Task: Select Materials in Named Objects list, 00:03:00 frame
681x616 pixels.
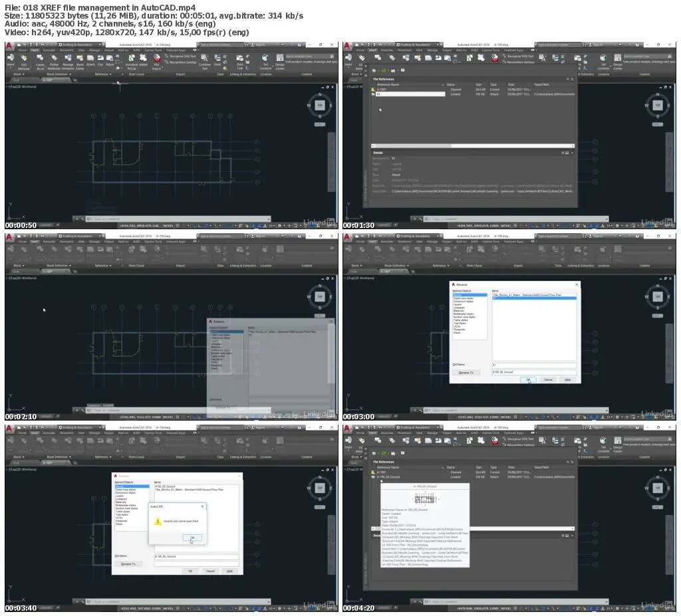Action: [459, 311]
